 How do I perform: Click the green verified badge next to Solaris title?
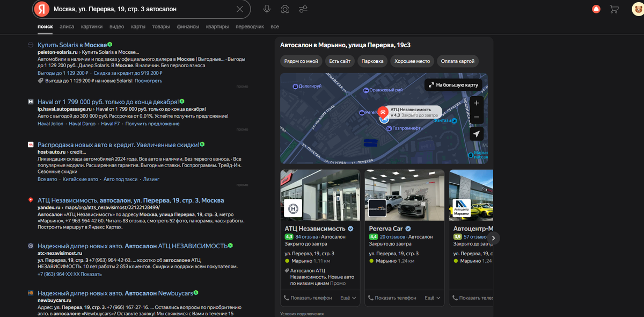pyautogui.click(x=109, y=44)
